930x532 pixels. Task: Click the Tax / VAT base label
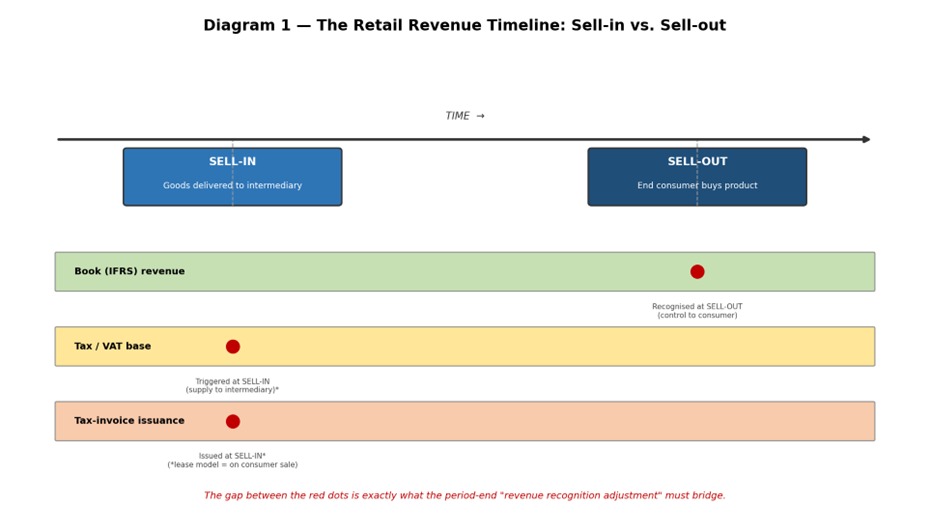[x=112, y=346]
